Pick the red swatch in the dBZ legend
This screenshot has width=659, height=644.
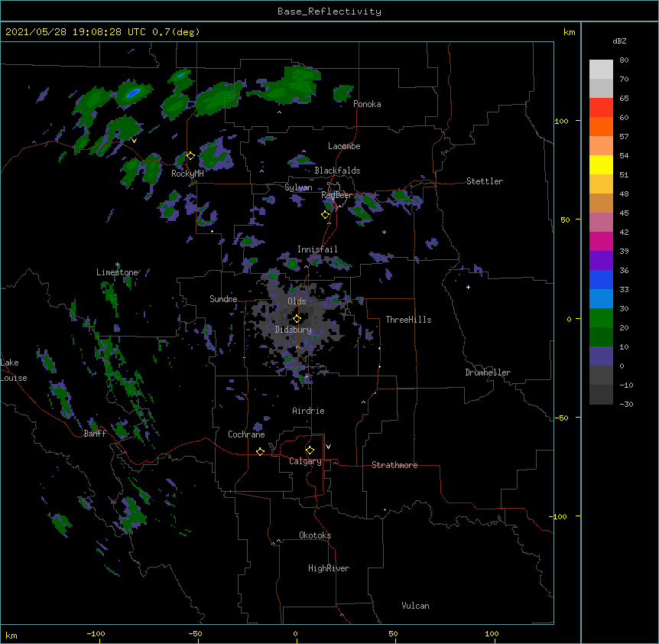pos(601,107)
